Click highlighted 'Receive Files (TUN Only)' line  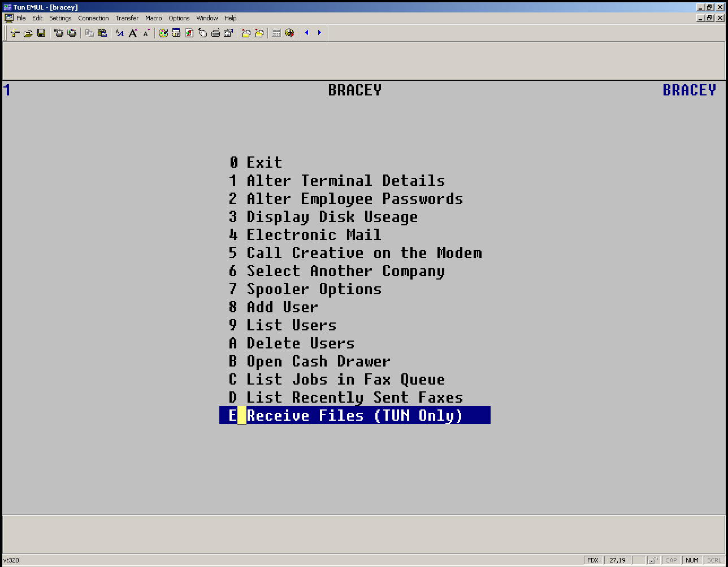[354, 416]
